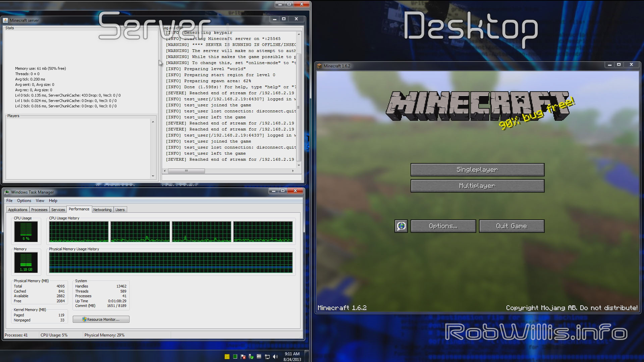This screenshot has width=644, height=362.
Task: Click the Players list scroll-up arrow
Action: tap(153, 122)
